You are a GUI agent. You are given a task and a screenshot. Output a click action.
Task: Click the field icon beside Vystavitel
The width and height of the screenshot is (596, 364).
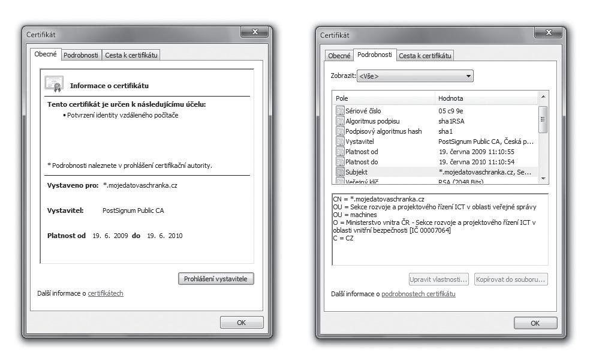[340, 142]
